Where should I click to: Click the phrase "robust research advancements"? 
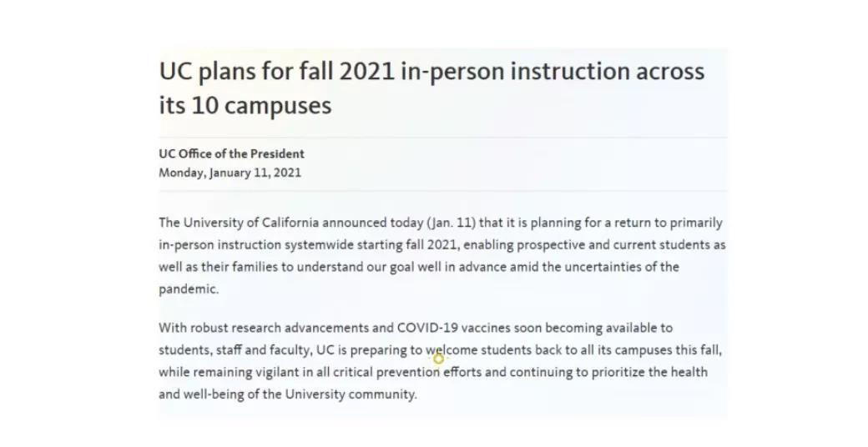[275, 328]
